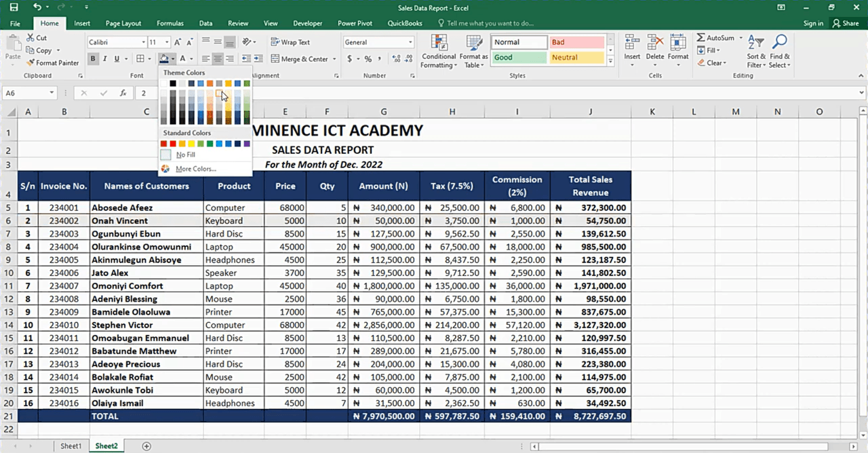Click the Decrease Indent icon
Image resolution: width=868 pixels, height=453 pixels.
tap(247, 59)
